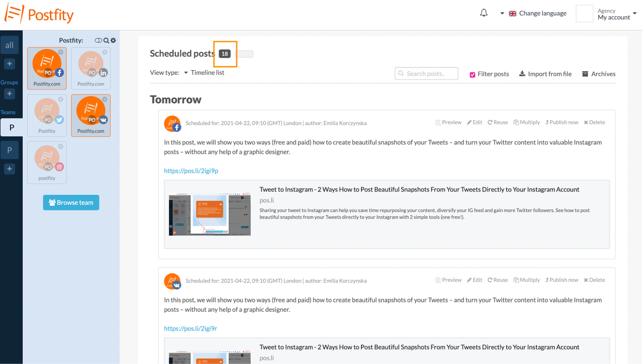Multiply the VK scheduled post
This screenshot has height=364, width=642.
(x=527, y=280)
